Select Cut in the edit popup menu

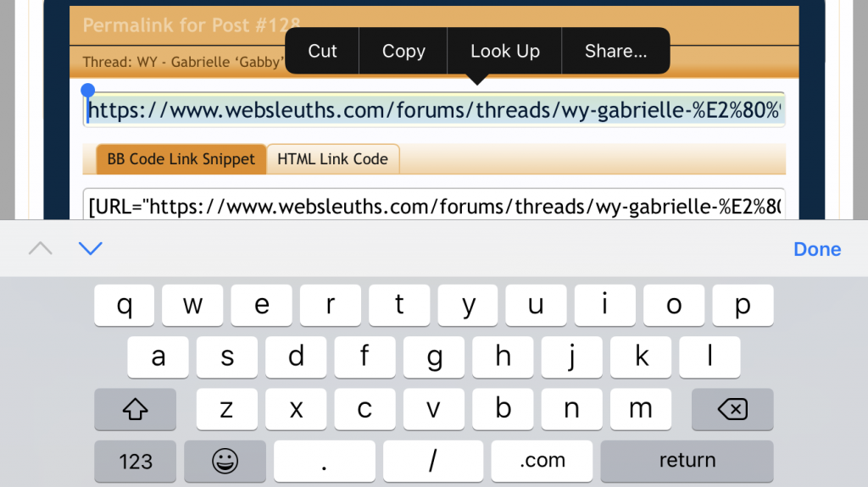322,51
